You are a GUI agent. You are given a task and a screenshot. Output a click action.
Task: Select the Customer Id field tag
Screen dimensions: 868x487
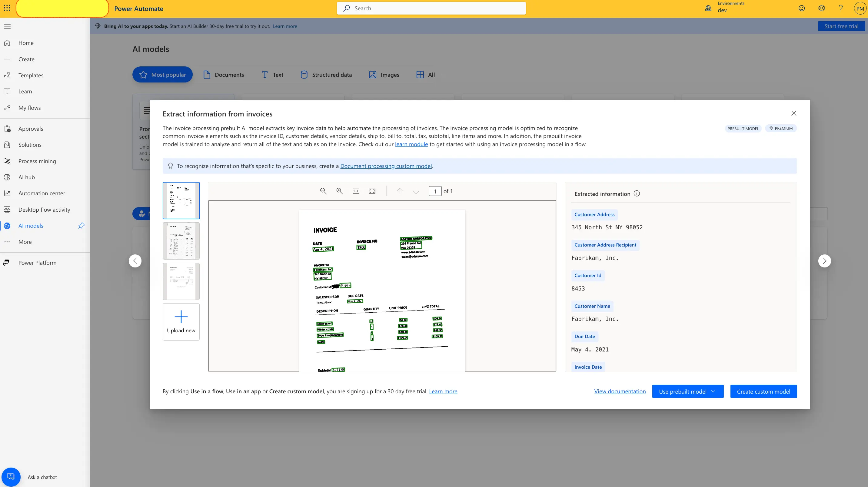tap(588, 276)
